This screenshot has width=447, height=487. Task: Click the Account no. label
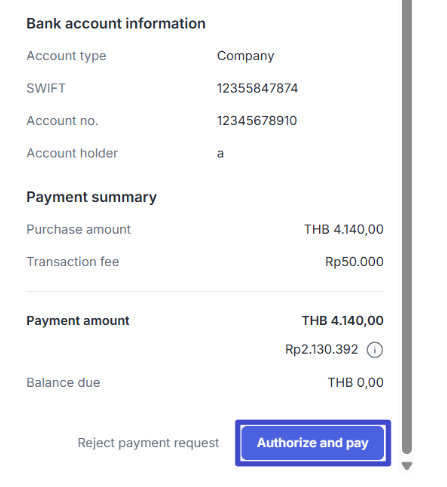(x=62, y=121)
